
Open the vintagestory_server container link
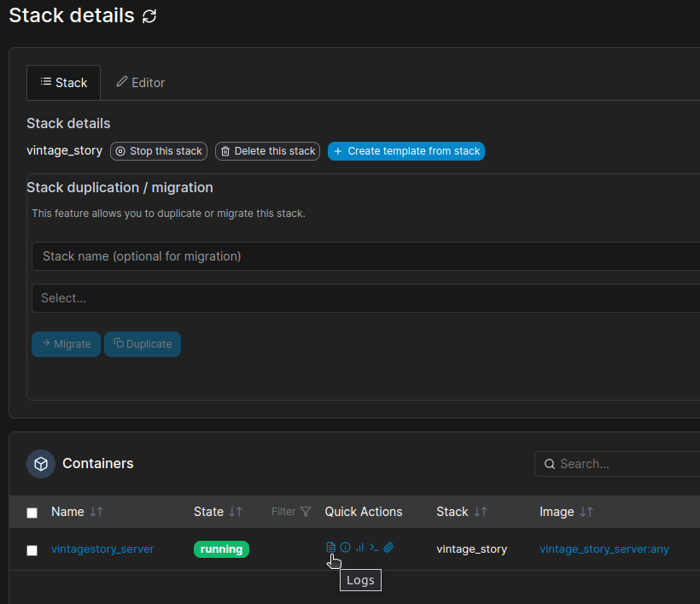[102, 549]
